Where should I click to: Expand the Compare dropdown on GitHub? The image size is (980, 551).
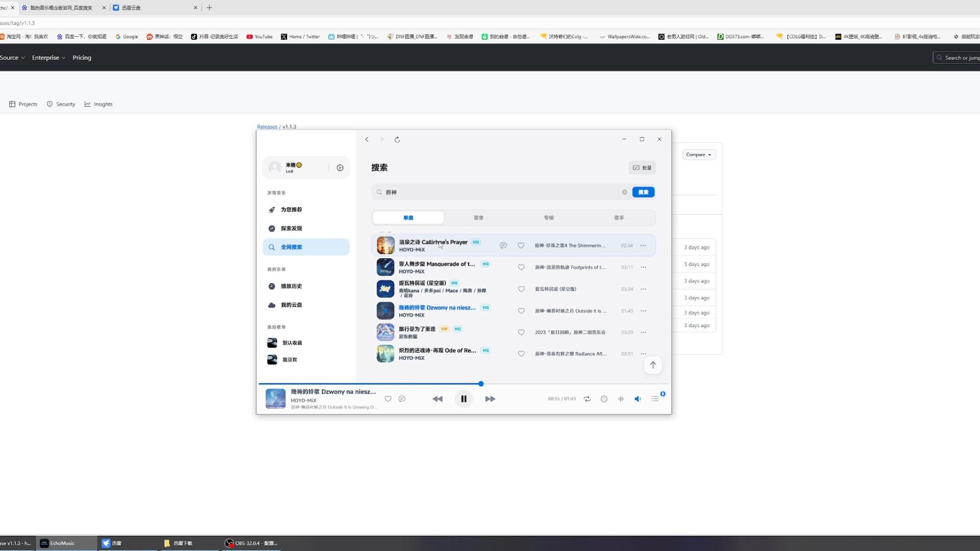click(x=699, y=155)
